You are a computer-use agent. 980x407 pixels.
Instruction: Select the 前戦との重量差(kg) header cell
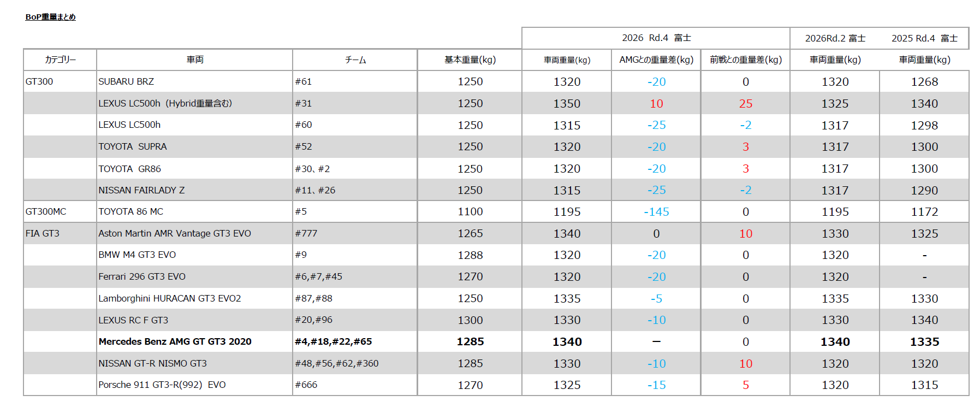(x=745, y=60)
